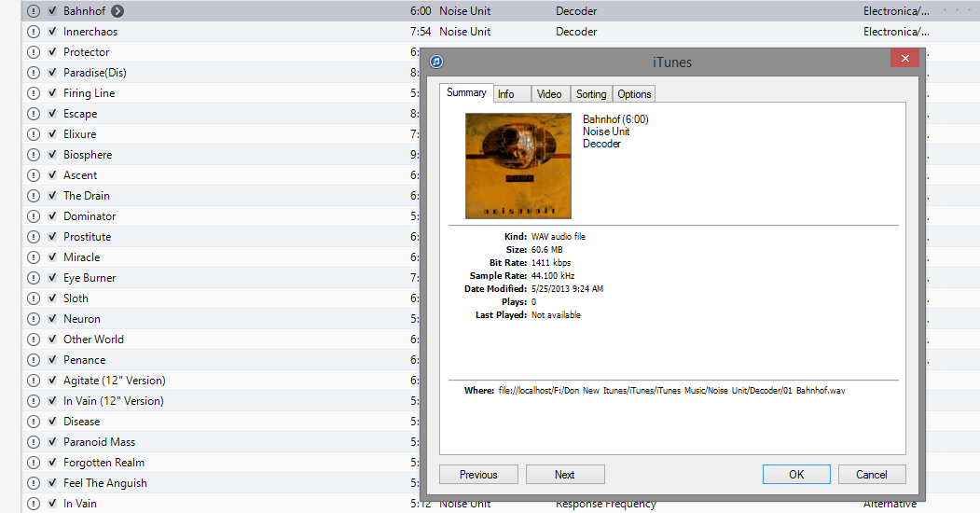Select the Ascent track row

click(x=220, y=175)
